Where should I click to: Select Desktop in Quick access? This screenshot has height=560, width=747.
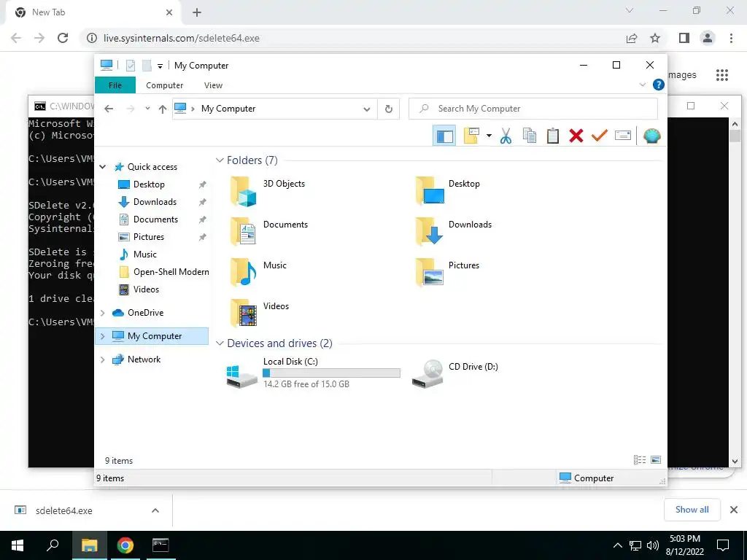coord(149,184)
